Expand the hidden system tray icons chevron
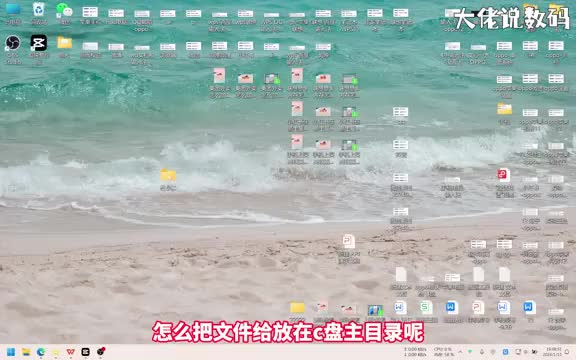The height and width of the screenshot is (360, 576). tap(460, 352)
